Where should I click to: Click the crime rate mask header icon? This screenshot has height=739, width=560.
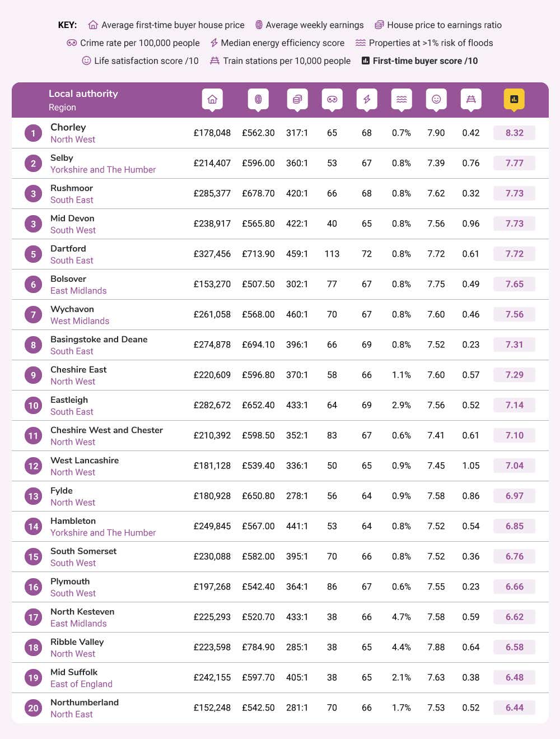[332, 99]
